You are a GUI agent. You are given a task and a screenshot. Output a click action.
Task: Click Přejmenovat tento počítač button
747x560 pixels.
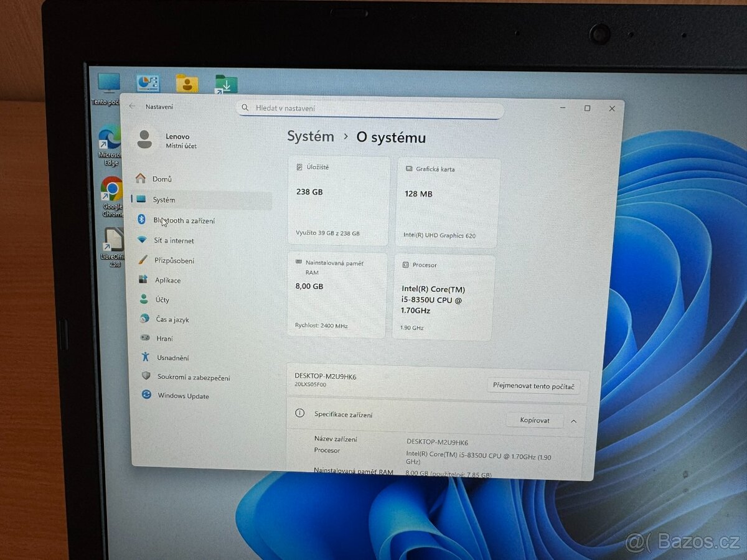tap(533, 386)
